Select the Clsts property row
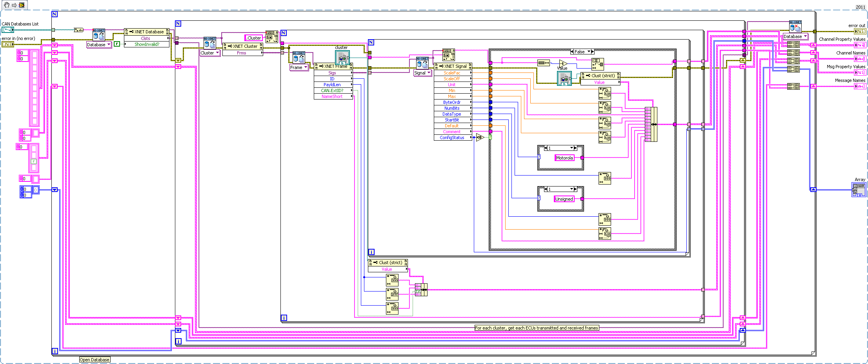 [147, 38]
